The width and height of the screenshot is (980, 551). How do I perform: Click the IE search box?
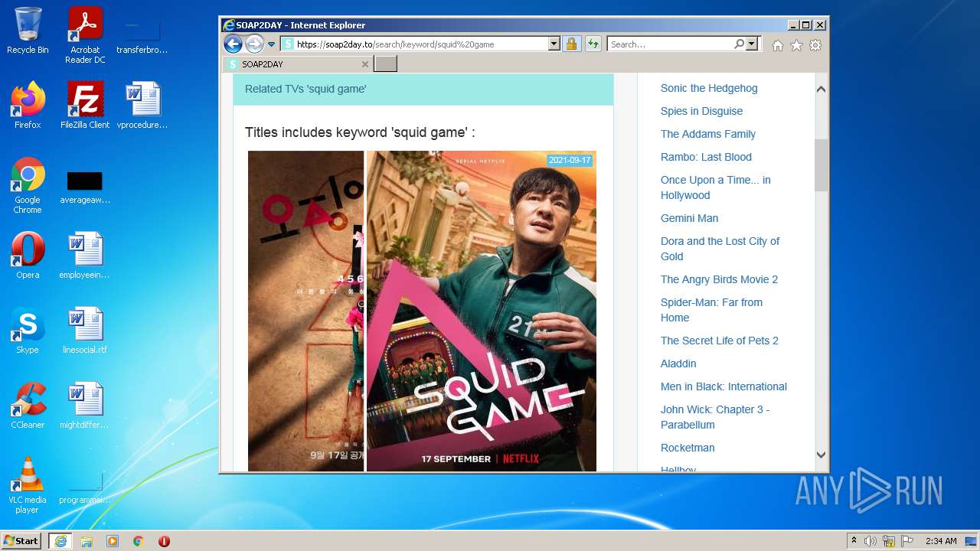pos(671,44)
